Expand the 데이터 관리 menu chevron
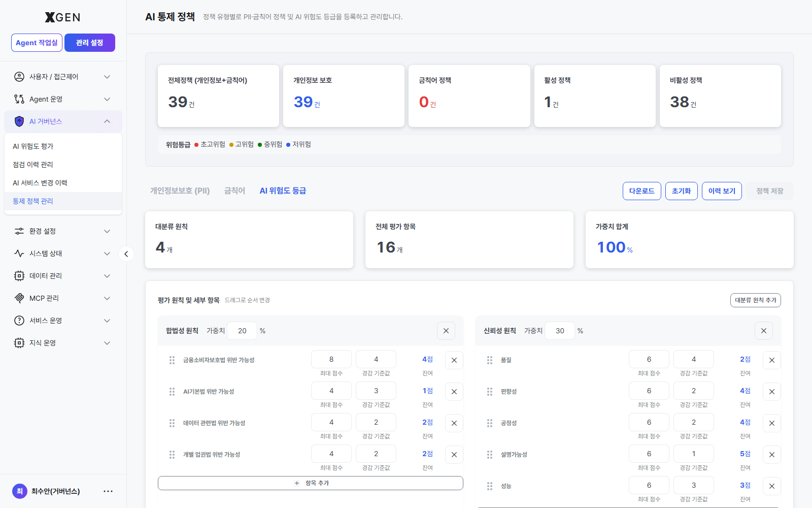The width and height of the screenshot is (812, 508). [107, 276]
